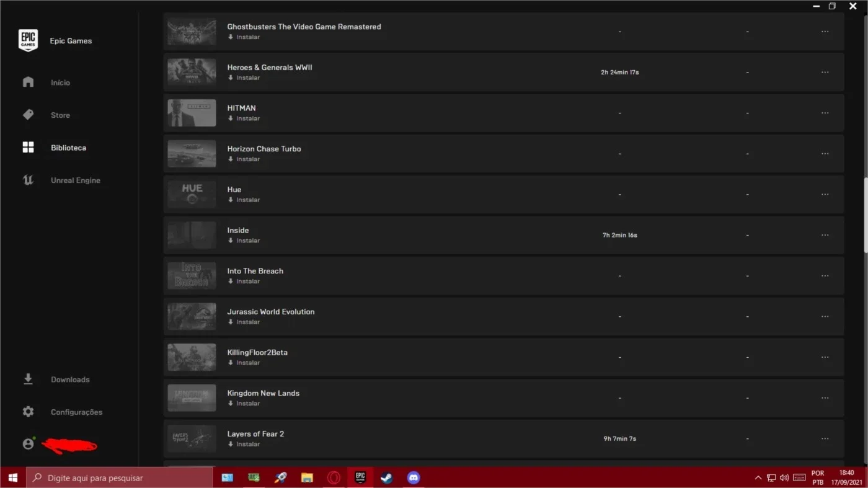The width and height of the screenshot is (868, 488).
Task: Click the Inside game thumbnail
Action: (x=192, y=235)
